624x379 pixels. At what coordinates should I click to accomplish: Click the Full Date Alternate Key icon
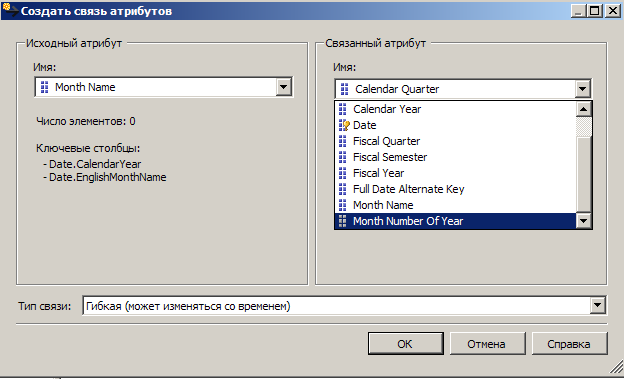[342, 189]
